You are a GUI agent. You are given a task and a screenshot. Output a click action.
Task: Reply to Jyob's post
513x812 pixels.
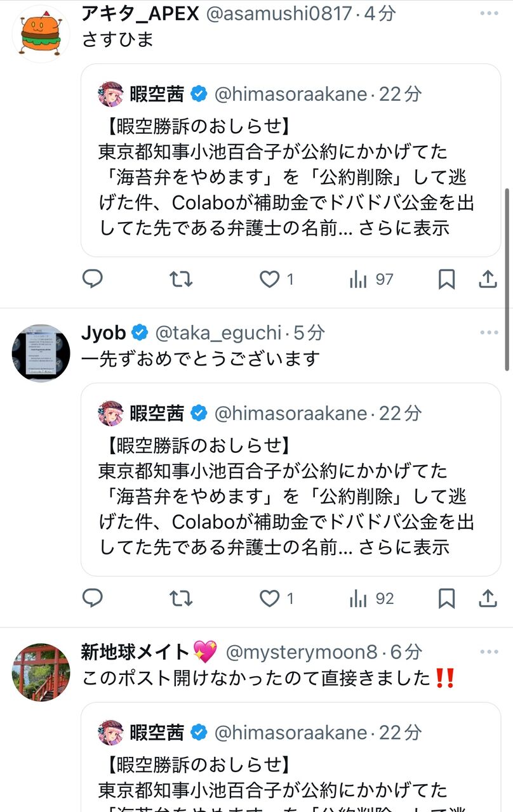[x=93, y=598]
